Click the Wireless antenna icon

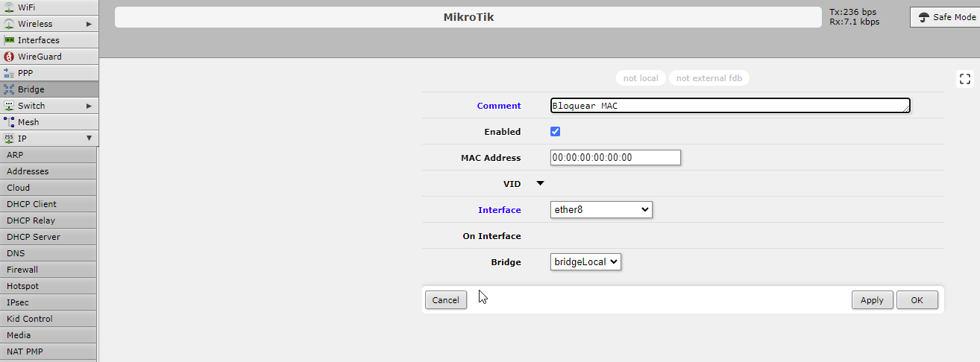pos(9,24)
